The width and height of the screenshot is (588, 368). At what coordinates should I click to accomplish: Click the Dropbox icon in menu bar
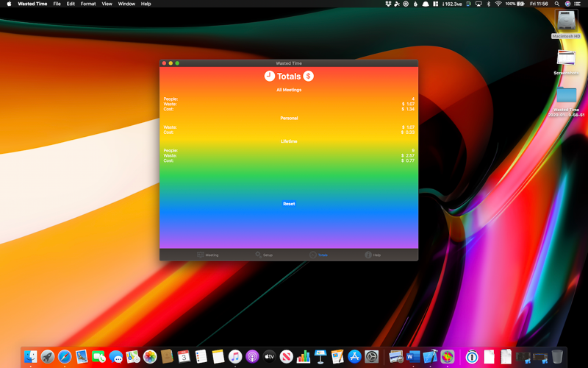click(388, 4)
